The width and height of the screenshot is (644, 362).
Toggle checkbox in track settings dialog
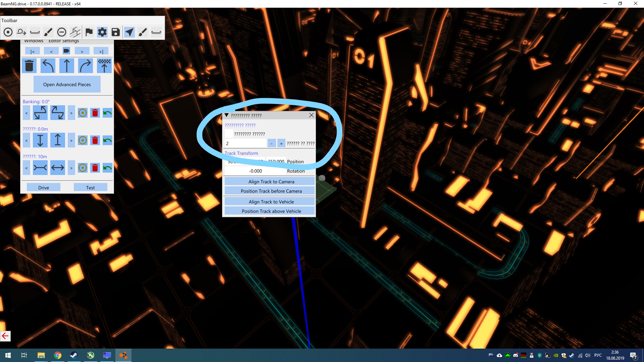(229, 134)
